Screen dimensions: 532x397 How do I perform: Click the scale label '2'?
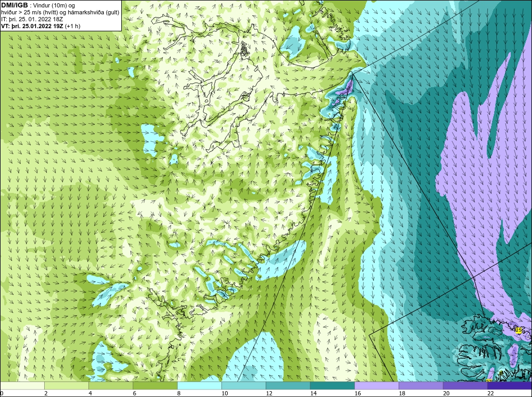[x=46, y=393]
